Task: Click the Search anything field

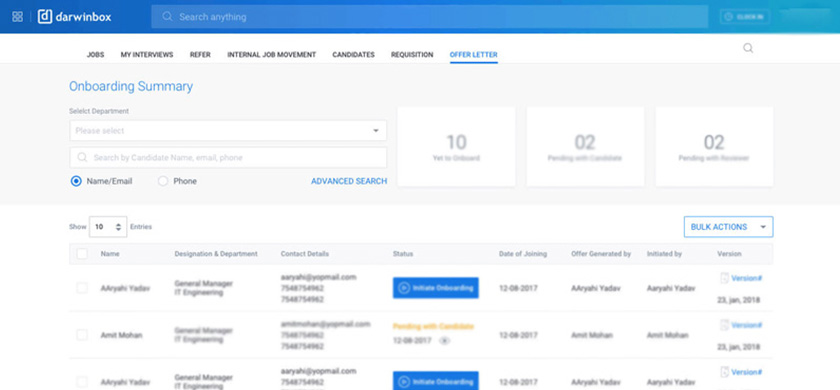Action: 429,17
